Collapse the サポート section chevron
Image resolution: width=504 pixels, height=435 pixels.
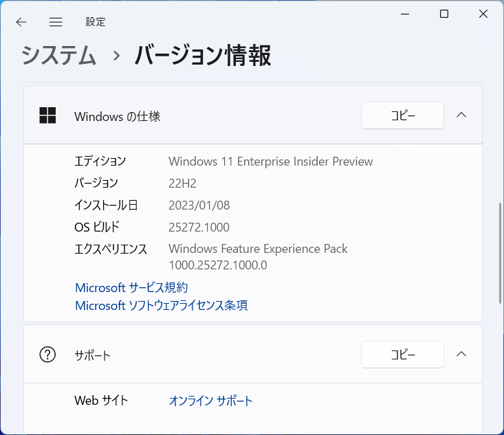click(x=461, y=354)
